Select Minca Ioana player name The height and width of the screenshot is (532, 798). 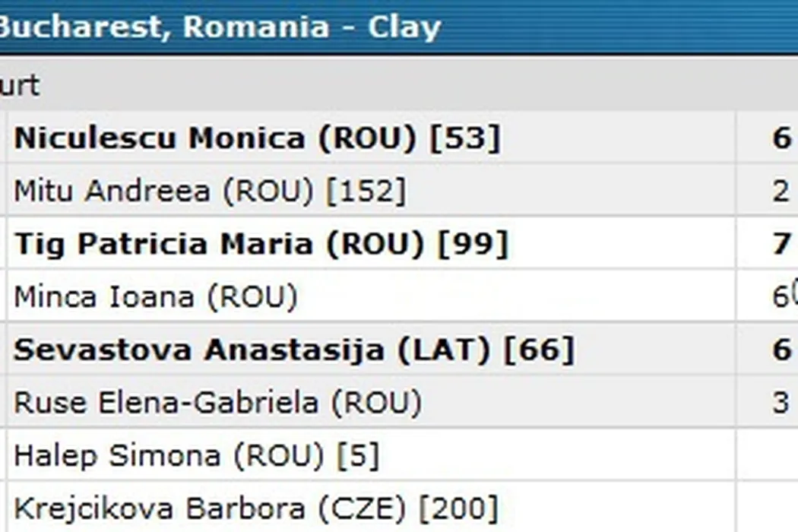point(104,296)
